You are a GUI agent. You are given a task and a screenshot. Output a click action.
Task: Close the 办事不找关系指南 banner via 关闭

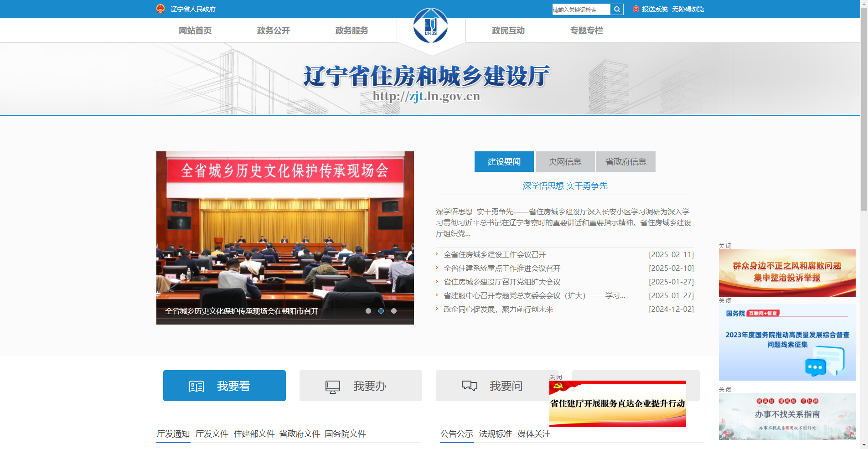click(x=725, y=389)
